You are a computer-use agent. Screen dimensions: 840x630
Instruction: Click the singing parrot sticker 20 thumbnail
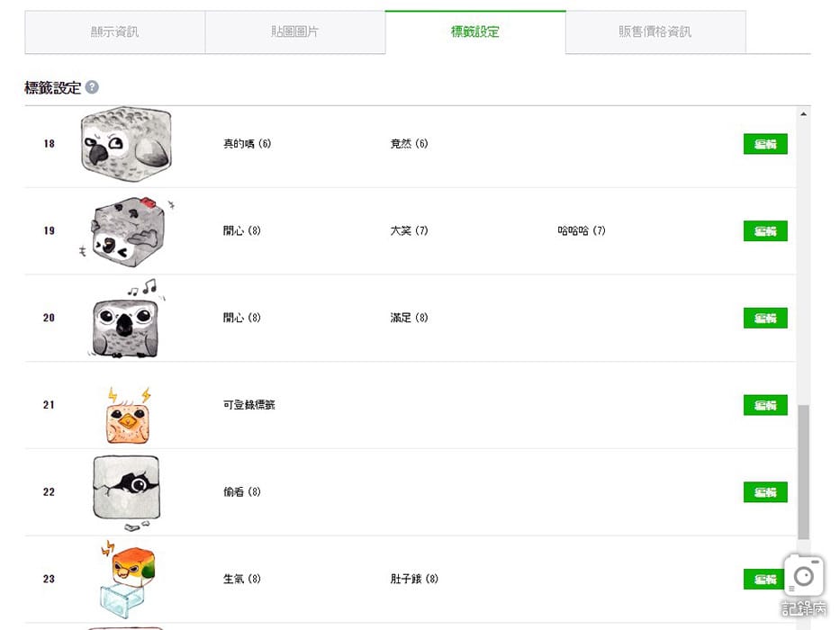[x=125, y=319]
